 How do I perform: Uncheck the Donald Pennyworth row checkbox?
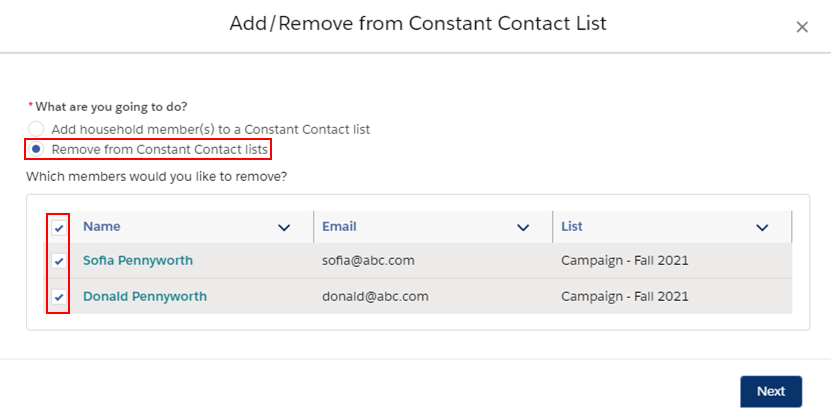pyautogui.click(x=59, y=297)
